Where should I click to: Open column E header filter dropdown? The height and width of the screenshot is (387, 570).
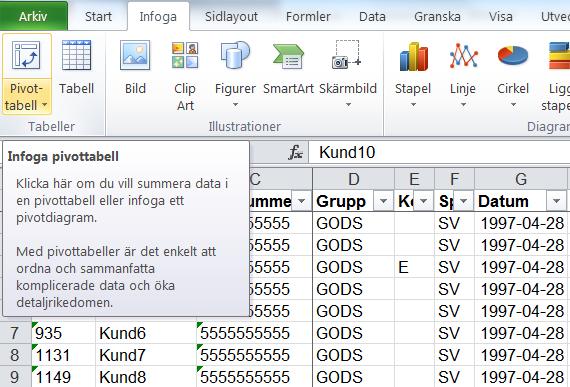point(424,201)
